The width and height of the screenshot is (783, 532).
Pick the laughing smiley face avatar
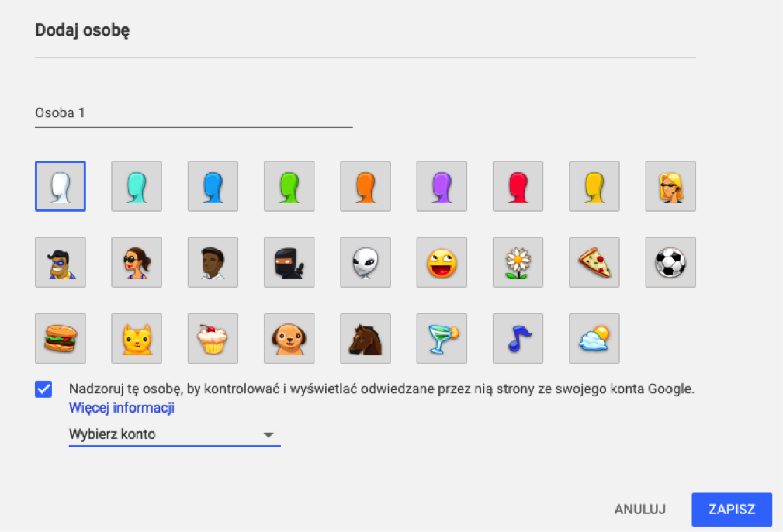(442, 262)
